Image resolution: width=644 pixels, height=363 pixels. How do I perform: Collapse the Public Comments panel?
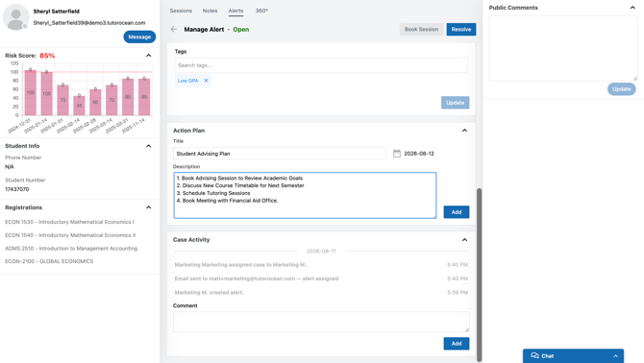tap(632, 8)
